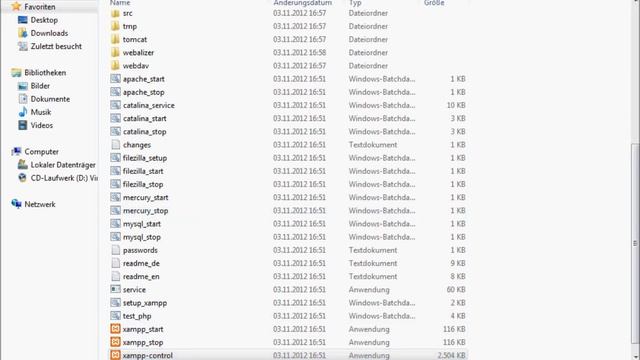Screen dimensions: 640x360
Task: Select Computer in the navigation pane
Action: tap(42, 151)
